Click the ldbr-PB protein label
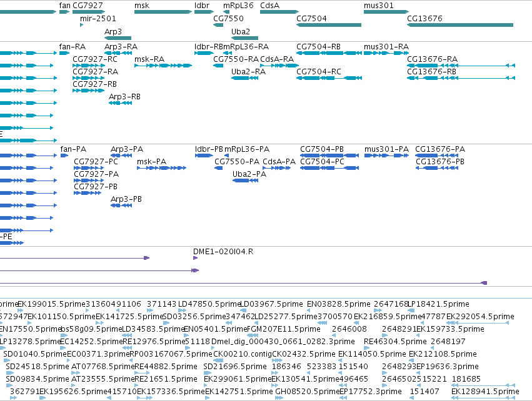532x401 pixels. click(209, 149)
